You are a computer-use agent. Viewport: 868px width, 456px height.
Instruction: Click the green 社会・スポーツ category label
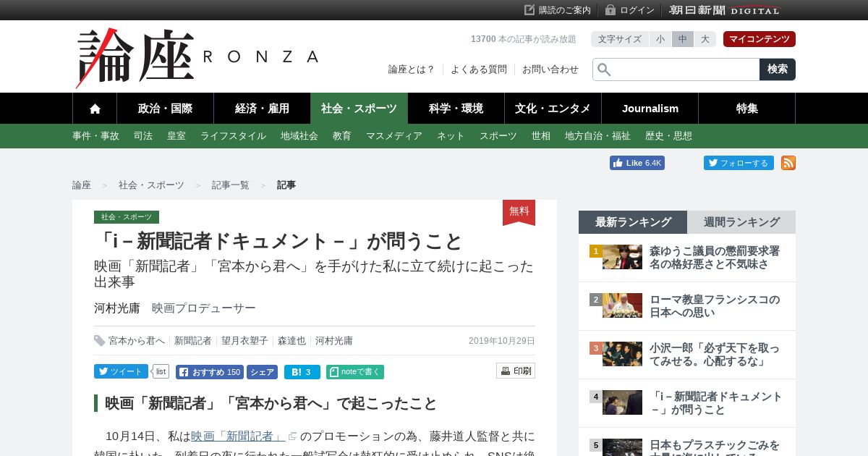(x=127, y=217)
